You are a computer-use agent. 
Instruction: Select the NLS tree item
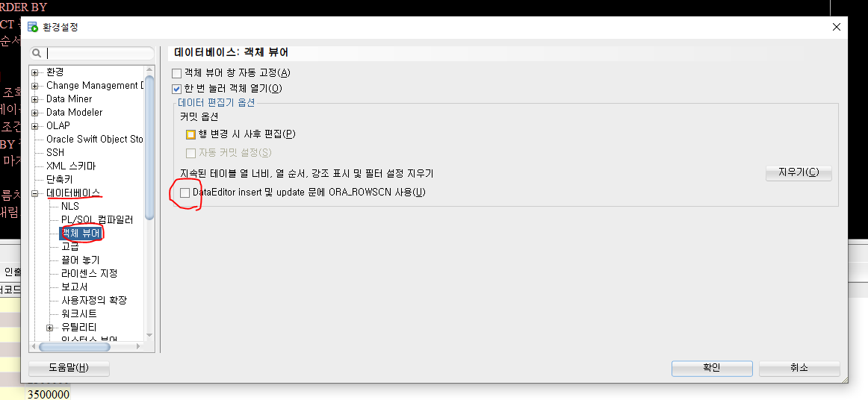[x=70, y=207]
